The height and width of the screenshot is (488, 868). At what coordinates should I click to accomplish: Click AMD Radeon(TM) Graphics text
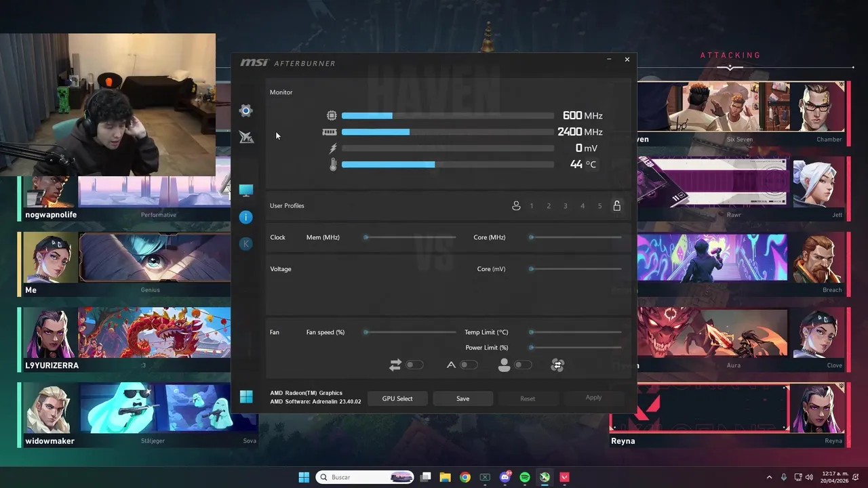pyautogui.click(x=307, y=393)
